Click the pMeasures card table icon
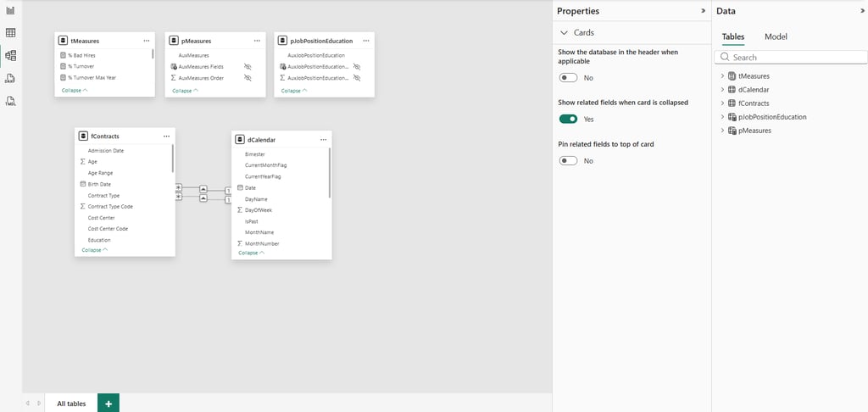This screenshot has height=412, width=868. (174, 41)
